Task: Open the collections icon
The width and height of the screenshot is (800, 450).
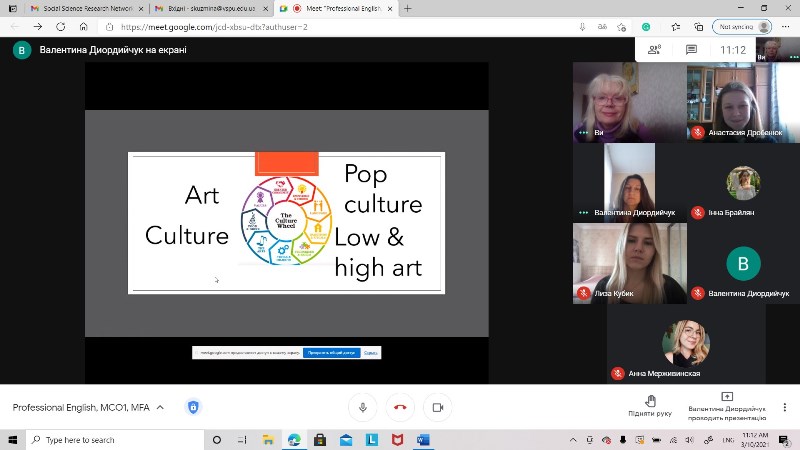Action: [x=698, y=27]
